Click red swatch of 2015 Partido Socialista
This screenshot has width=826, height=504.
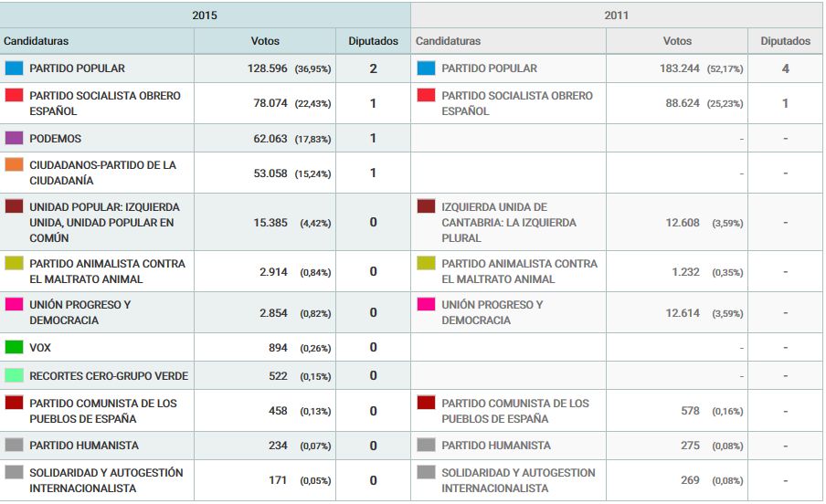(x=15, y=95)
